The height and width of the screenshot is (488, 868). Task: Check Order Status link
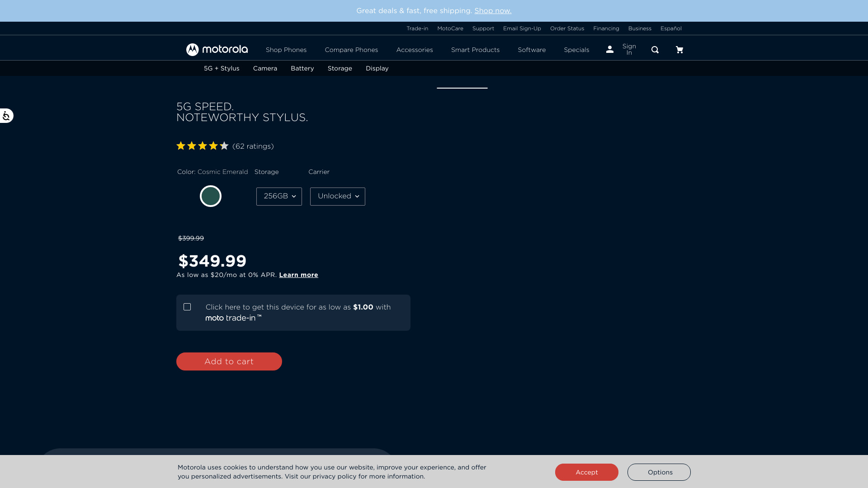[x=567, y=28]
